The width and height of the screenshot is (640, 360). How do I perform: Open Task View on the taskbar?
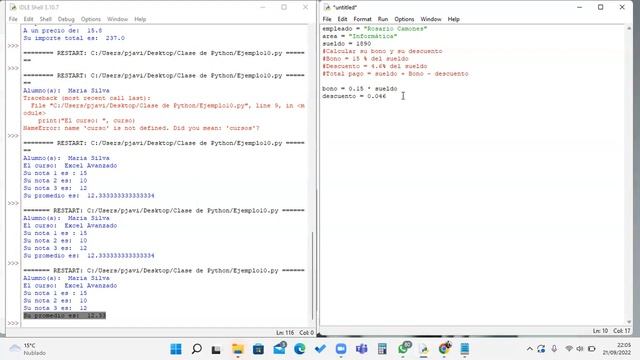click(x=216, y=349)
